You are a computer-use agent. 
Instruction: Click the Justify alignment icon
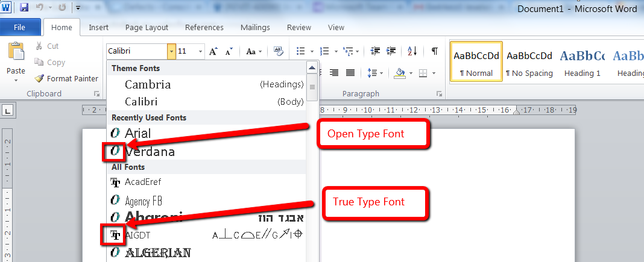point(350,73)
